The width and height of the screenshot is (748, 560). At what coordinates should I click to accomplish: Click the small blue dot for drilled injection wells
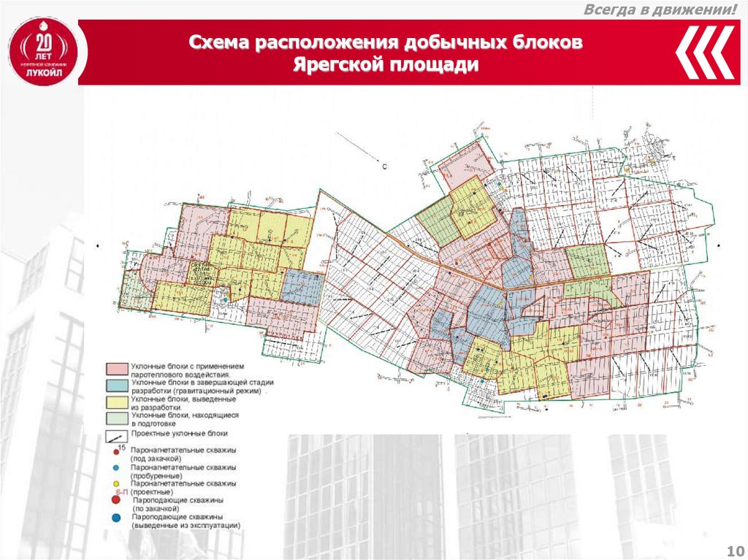[116, 469]
